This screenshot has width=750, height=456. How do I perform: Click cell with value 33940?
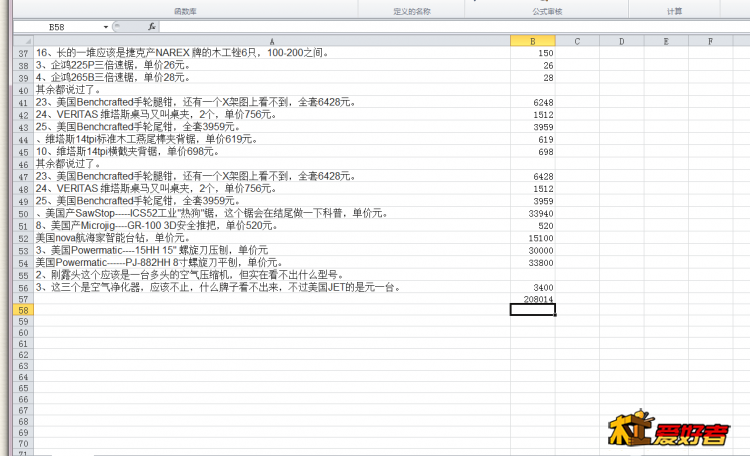532,213
